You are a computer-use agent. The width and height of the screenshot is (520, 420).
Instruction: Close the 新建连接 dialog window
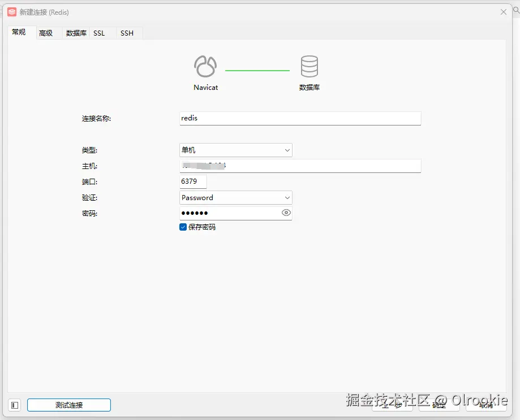click(504, 12)
